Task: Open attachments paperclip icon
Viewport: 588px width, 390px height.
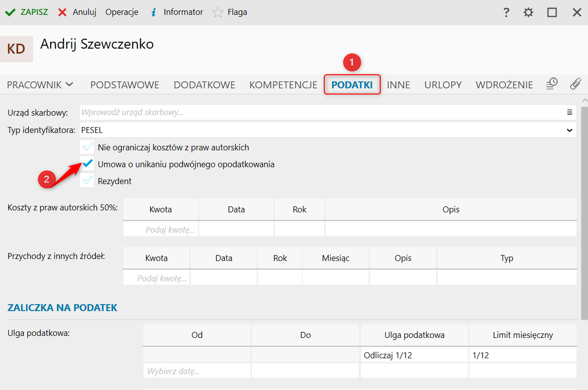Action: (x=575, y=84)
